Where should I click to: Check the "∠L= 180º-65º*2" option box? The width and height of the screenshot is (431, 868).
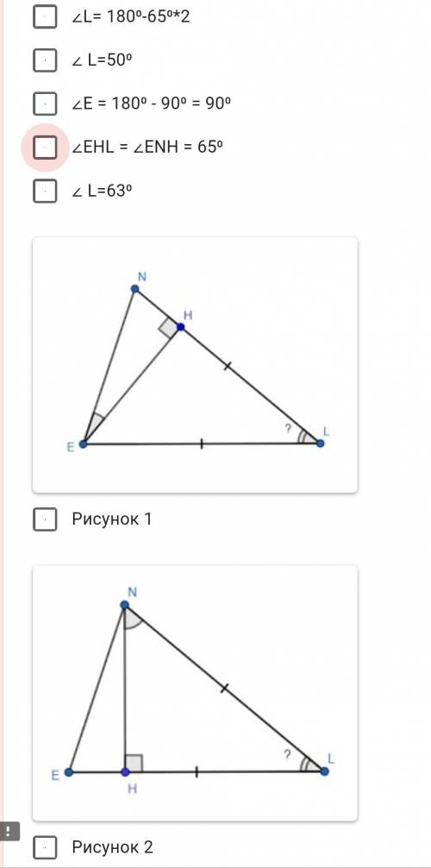[x=45, y=16]
